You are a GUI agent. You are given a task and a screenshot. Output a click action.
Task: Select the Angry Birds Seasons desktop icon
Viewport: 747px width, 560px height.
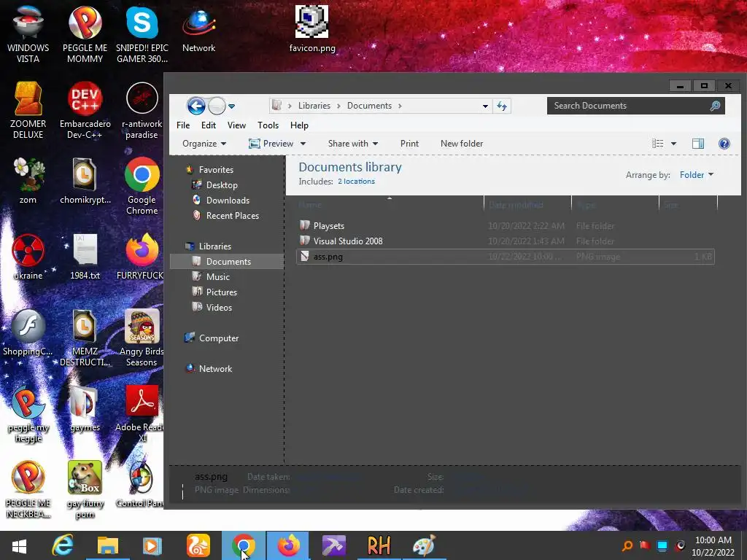(142, 338)
